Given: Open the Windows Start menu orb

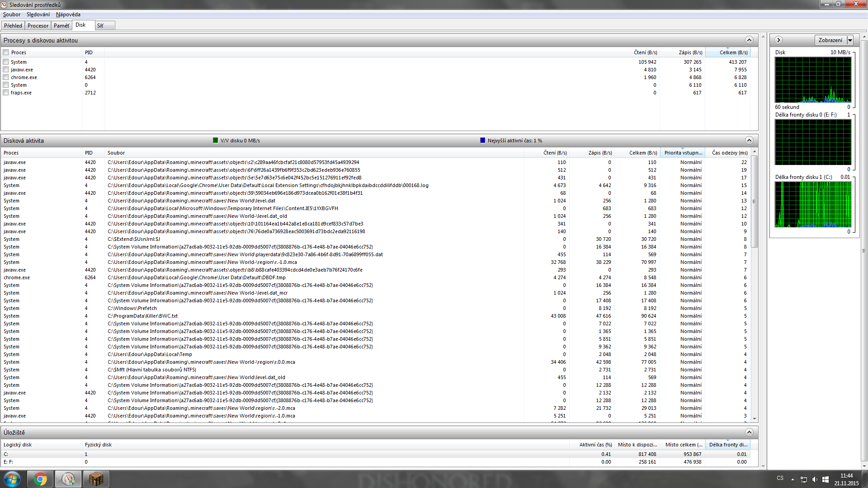Looking at the screenshot, I should point(12,479).
